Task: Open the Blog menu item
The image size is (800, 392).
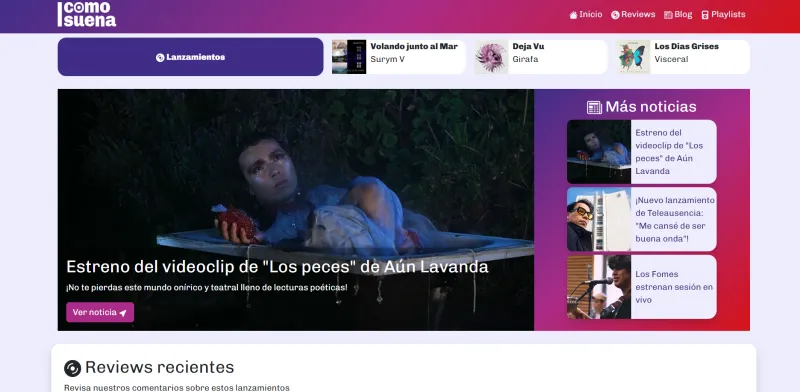Action: click(678, 15)
